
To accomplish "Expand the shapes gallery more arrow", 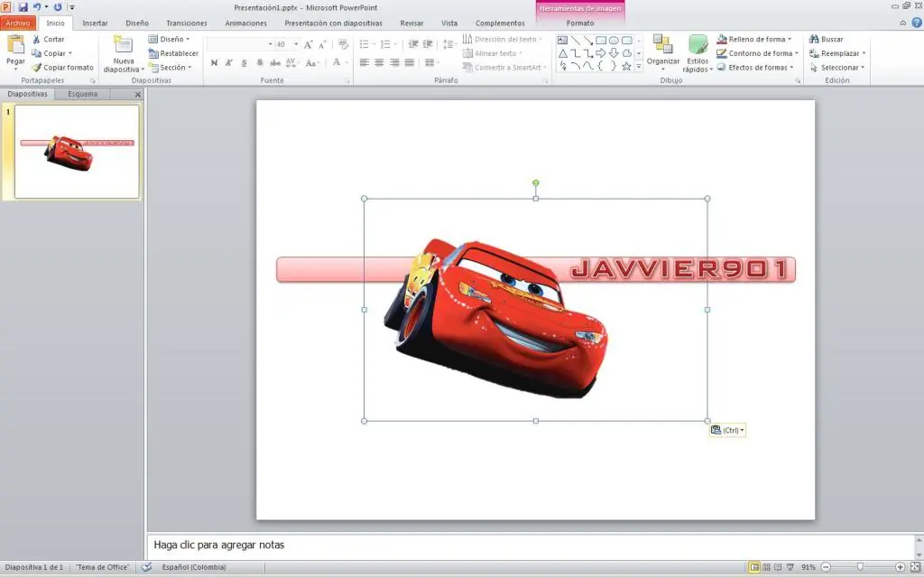I will [639, 67].
